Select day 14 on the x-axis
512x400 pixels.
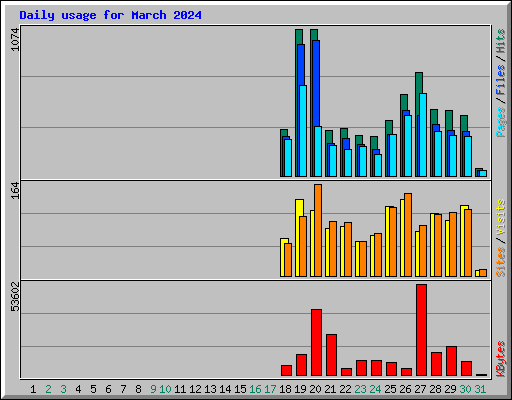tap(225, 389)
